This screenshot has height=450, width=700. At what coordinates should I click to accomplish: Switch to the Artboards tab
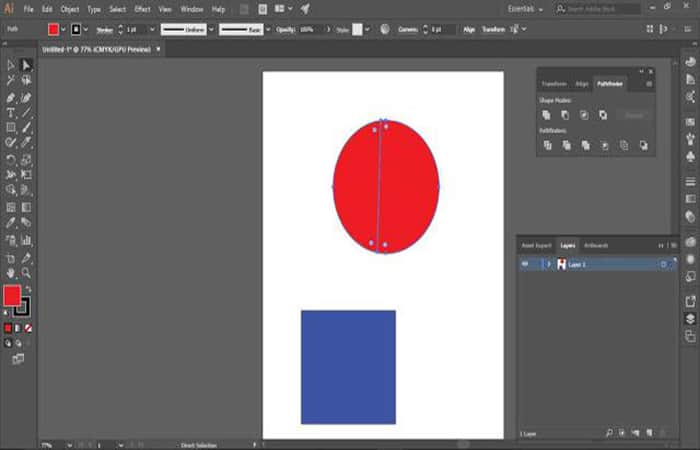coord(596,246)
